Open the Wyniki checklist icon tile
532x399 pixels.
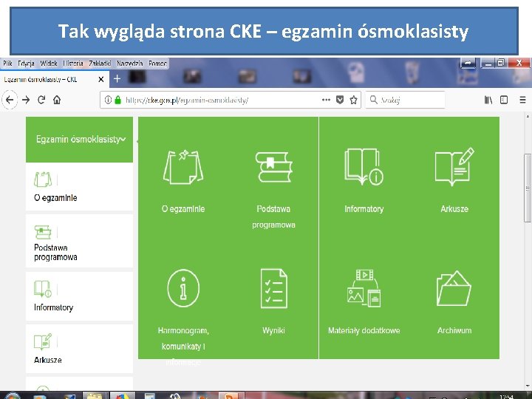[273, 288]
